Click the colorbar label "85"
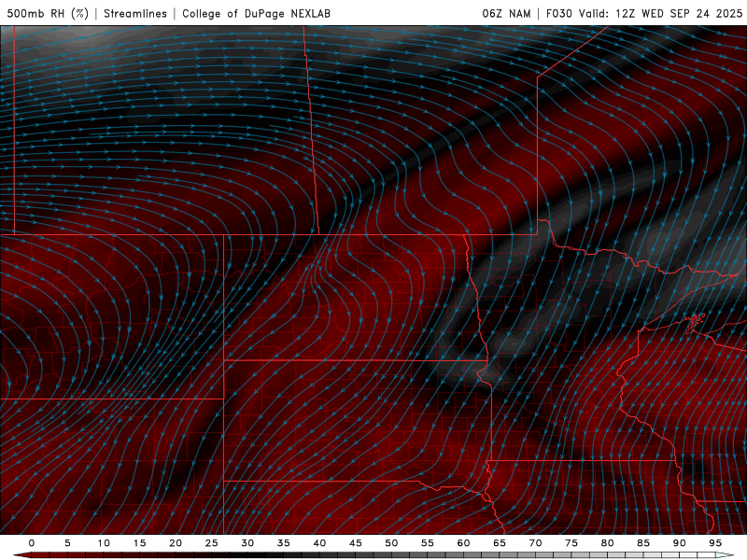Image resolution: width=747 pixels, height=560 pixels. (x=643, y=543)
